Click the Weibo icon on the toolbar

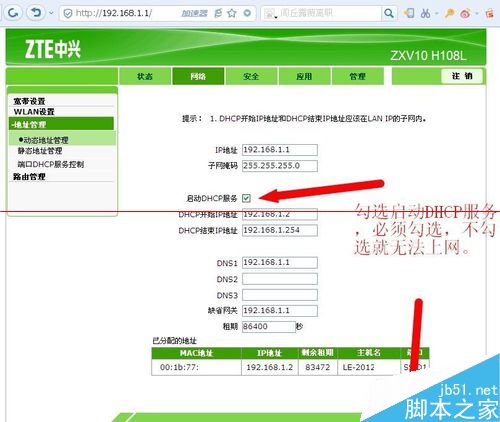pyautogui.click(x=465, y=13)
